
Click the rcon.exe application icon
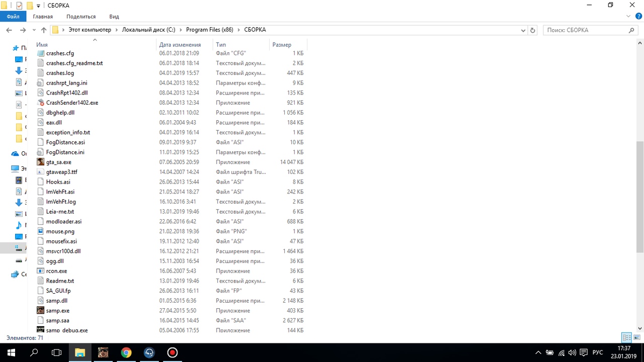tap(41, 271)
